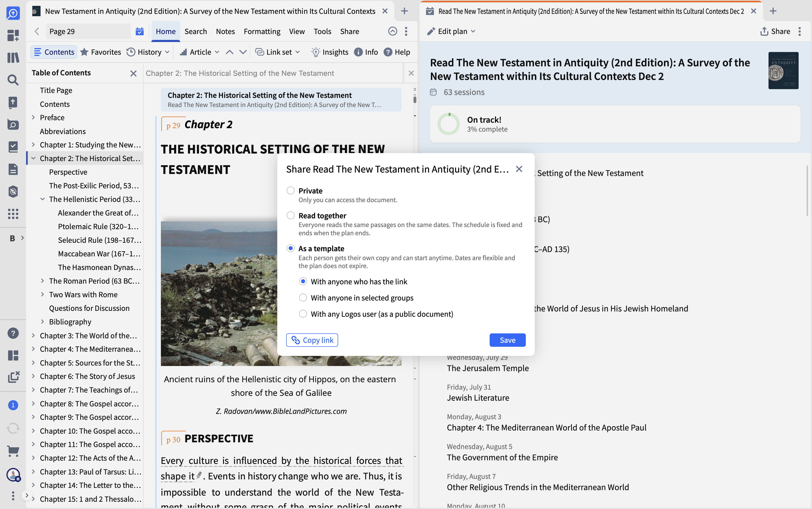This screenshot has height=509, width=812.
Task: Click the back arrow next to Page 29
Action: [x=37, y=31]
